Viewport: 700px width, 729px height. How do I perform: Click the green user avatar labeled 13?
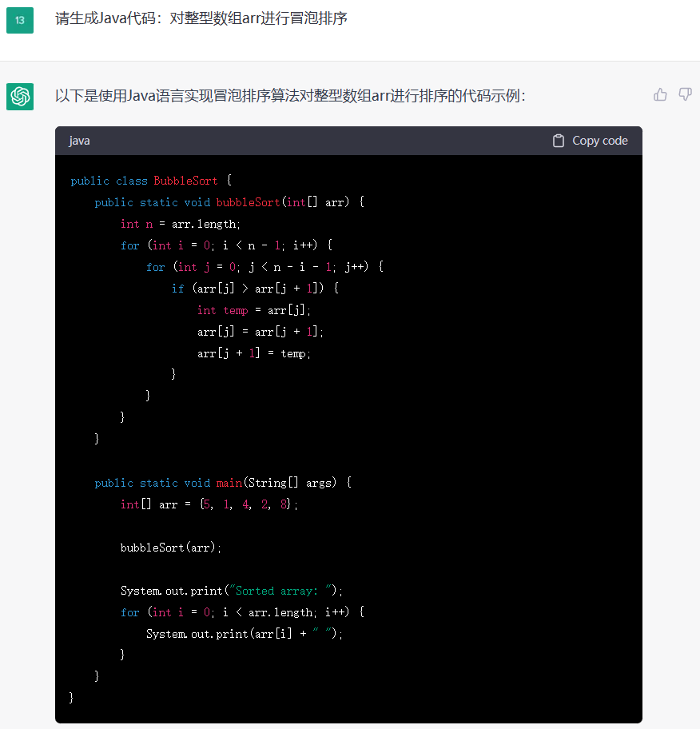20,20
